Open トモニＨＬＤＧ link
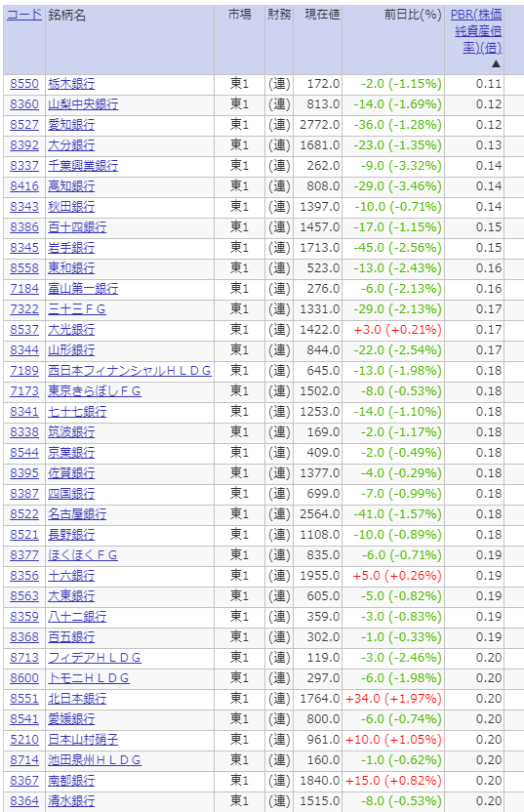This screenshot has height=812, width=524. [89, 678]
